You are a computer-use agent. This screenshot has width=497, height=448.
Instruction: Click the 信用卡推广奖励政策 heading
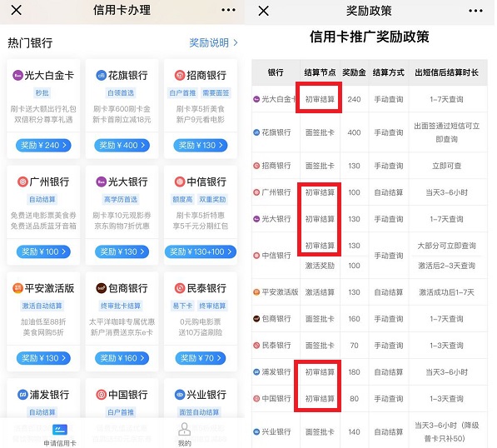tap(370, 37)
